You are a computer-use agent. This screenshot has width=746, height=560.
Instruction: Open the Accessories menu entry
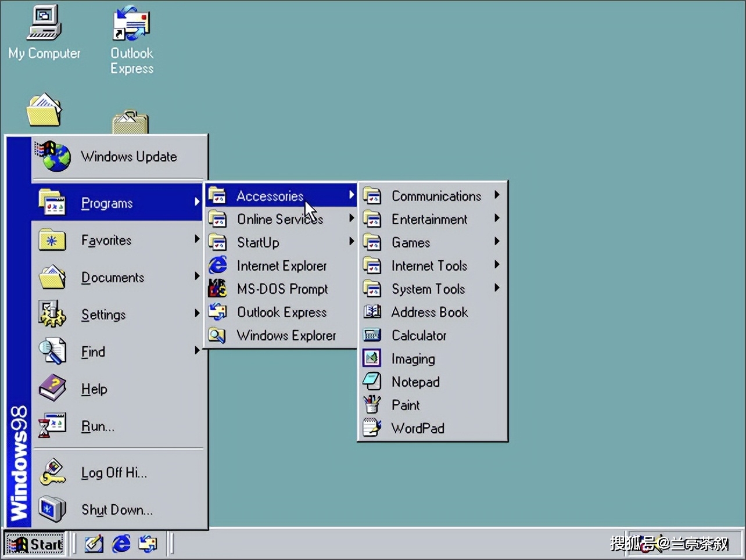(x=282, y=196)
